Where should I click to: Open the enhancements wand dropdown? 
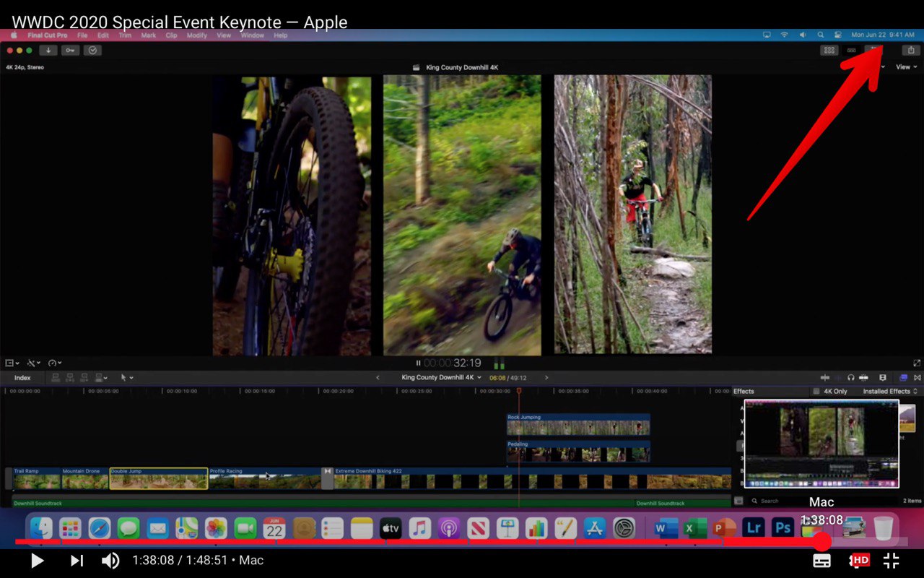tap(34, 363)
